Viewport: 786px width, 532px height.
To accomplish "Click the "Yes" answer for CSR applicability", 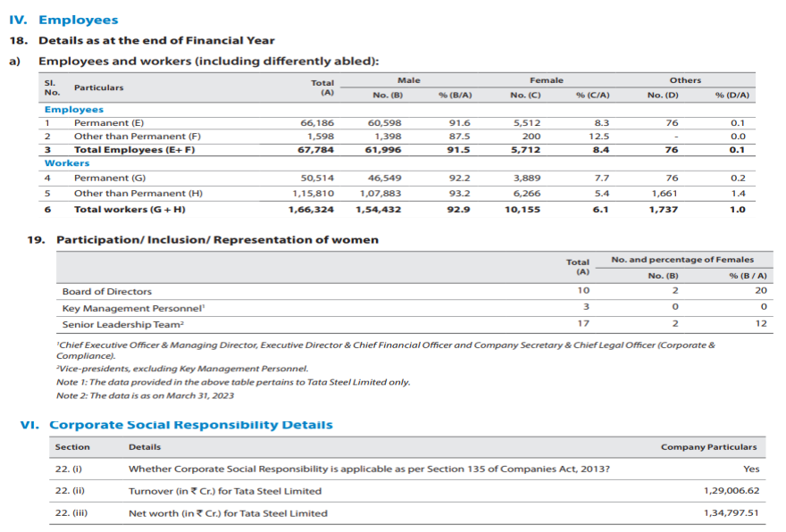I will click(750, 469).
